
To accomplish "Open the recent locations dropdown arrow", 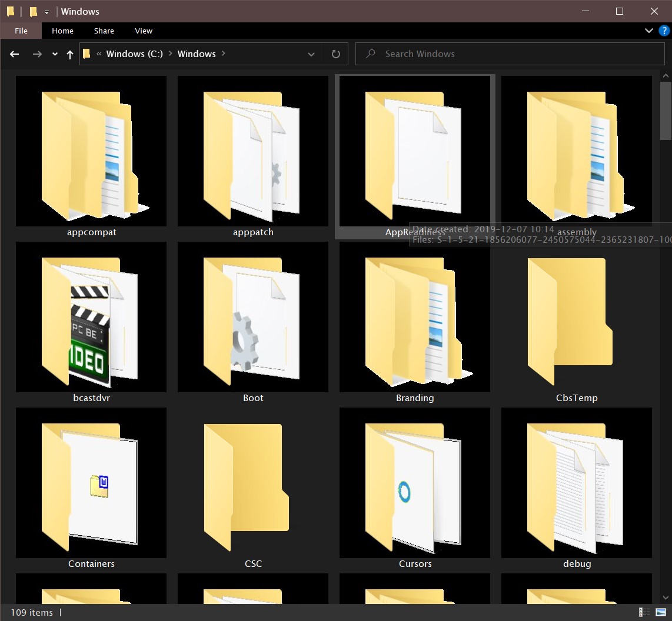I will [55, 54].
